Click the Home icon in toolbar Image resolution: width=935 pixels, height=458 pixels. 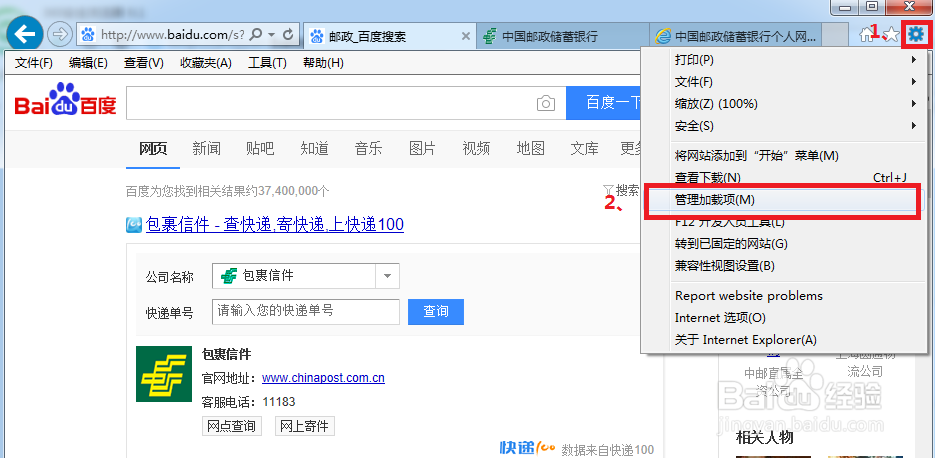coord(866,35)
